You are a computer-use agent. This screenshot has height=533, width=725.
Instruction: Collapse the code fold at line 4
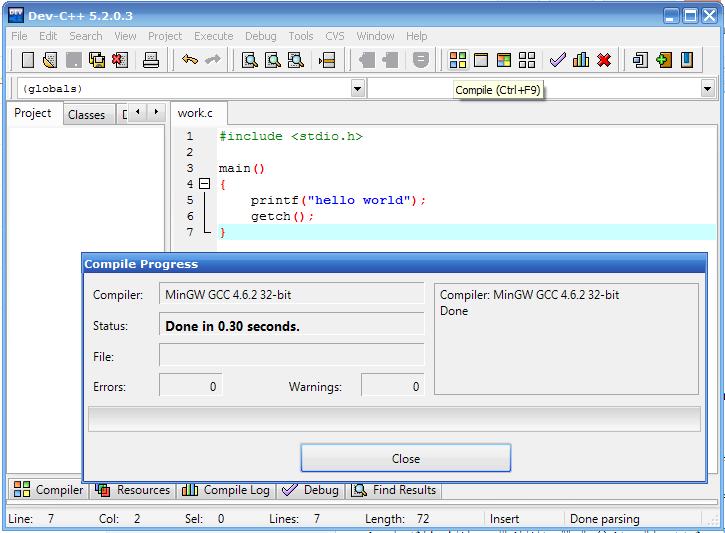tap(204, 184)
